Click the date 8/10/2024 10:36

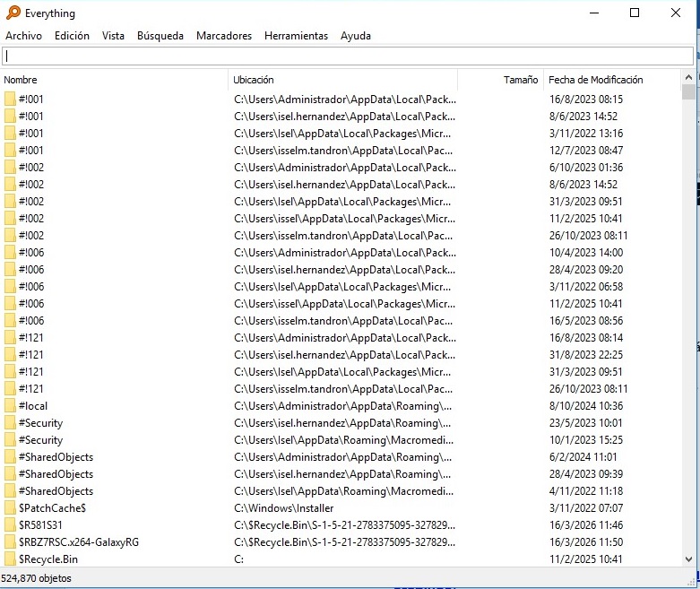pyautogui.click(x=585, y=405)
